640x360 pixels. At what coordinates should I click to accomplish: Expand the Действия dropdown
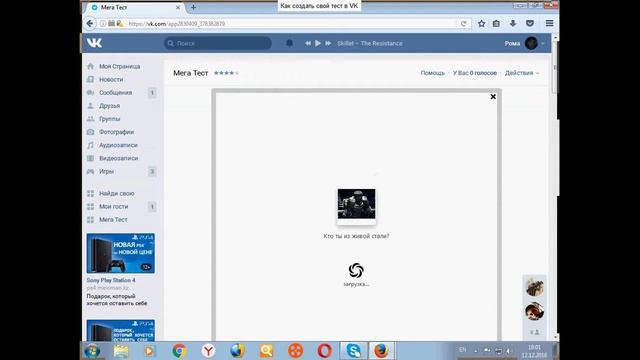[522, 73]
